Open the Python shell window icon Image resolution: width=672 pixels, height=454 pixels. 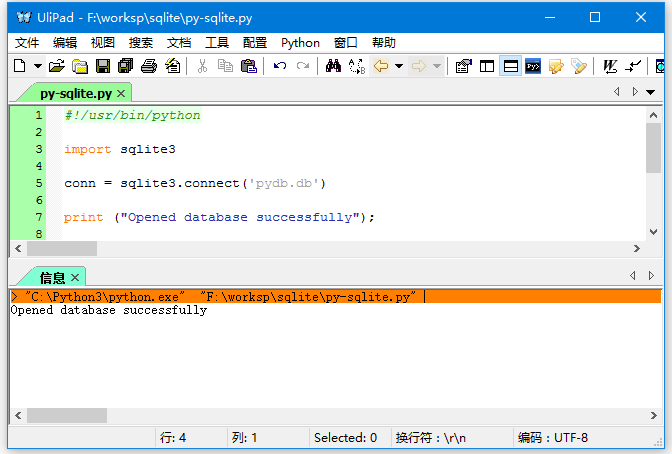pos(533,66)
